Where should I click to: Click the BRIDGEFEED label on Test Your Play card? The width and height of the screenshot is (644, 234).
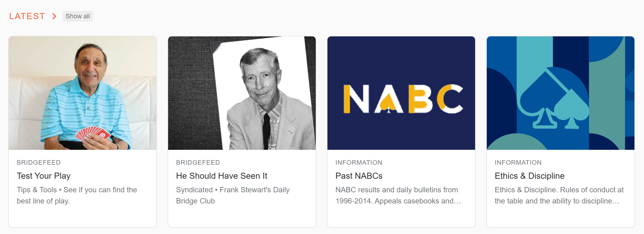click(x=39, y=163)
